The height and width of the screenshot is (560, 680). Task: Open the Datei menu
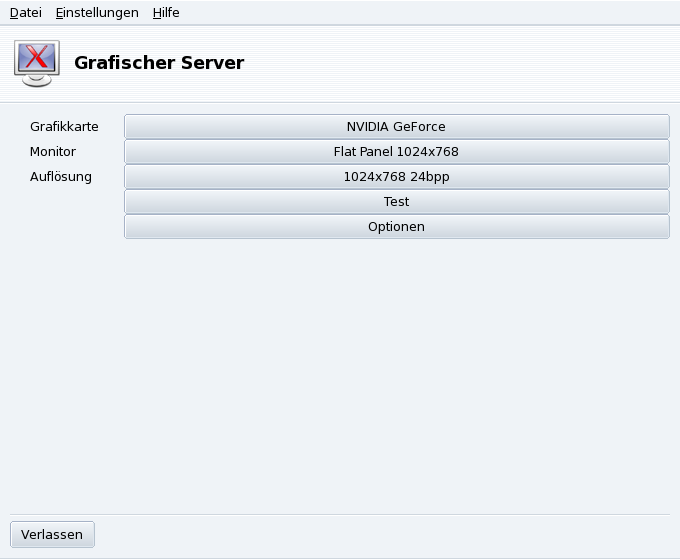tap(26, 13)
